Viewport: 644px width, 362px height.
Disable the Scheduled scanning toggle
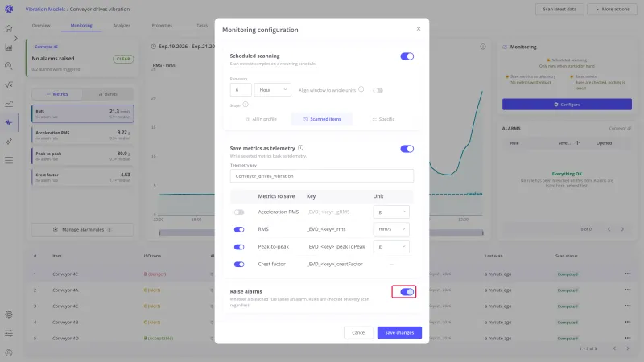pyautogui.click(x=407, y=56)
